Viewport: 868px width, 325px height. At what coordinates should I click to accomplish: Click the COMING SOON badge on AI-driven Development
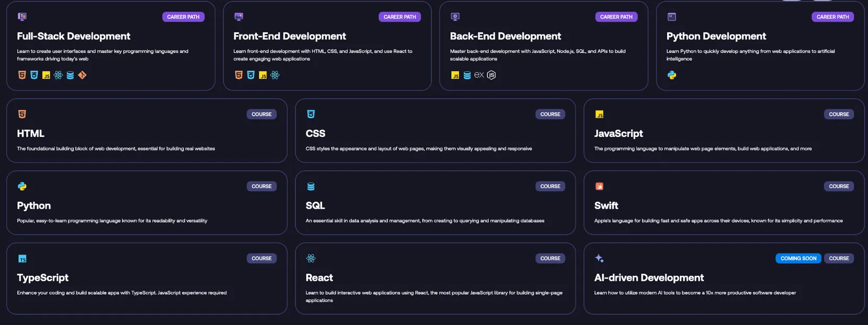pos(798,258)
